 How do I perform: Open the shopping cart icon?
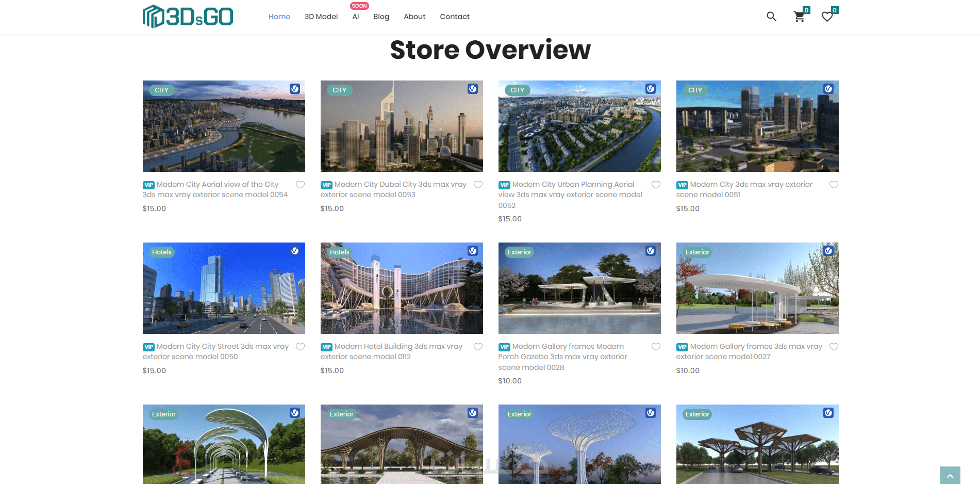click(x=799, y=17)
